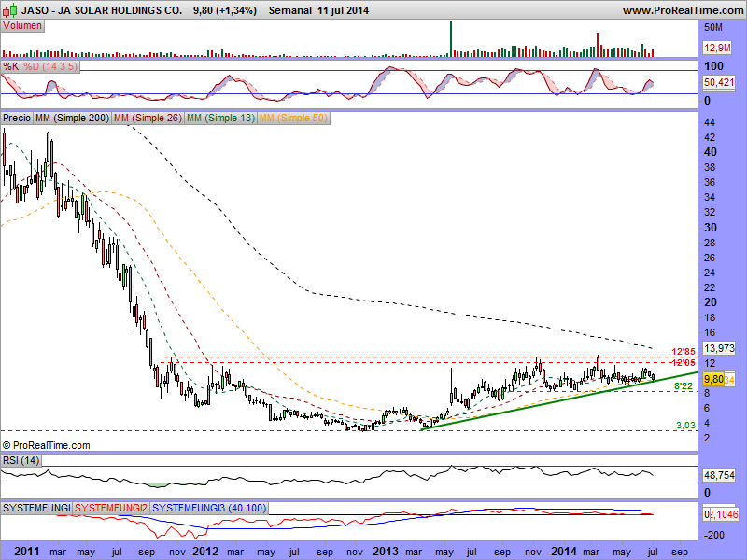This screenshot has width=747, height=560.
Task: Click the 9,80 (+1,34%) quote in header
Action: click(x=225, y=10)
